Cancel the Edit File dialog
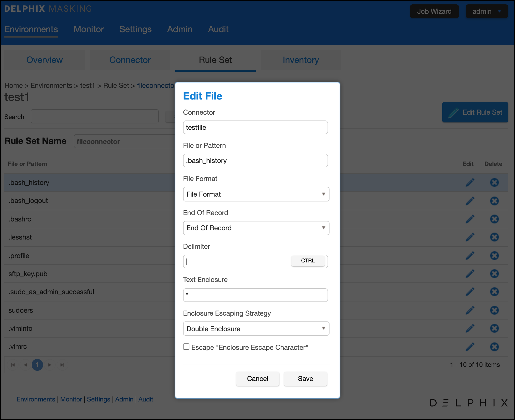515x420 pixels. 257,379
